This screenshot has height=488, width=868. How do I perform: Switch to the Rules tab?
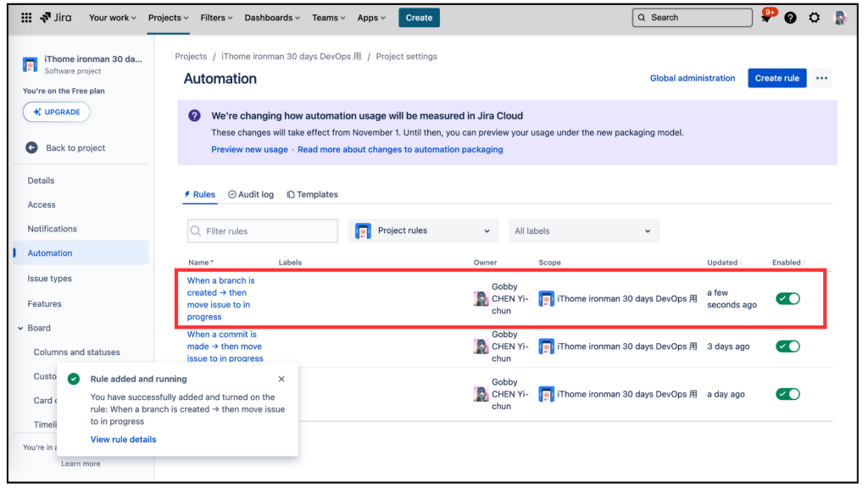[199, 194]
